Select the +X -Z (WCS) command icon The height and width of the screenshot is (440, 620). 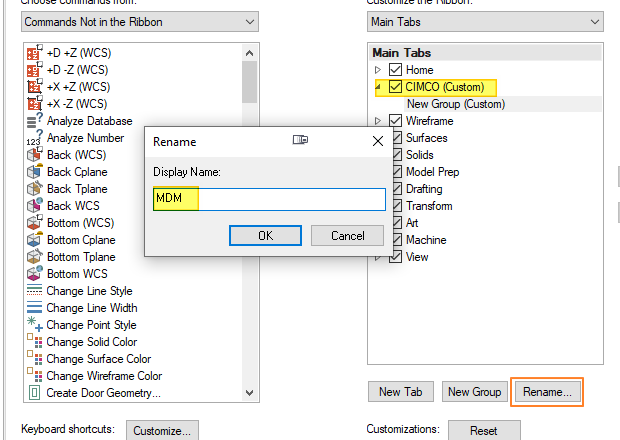tap(34, 104)
